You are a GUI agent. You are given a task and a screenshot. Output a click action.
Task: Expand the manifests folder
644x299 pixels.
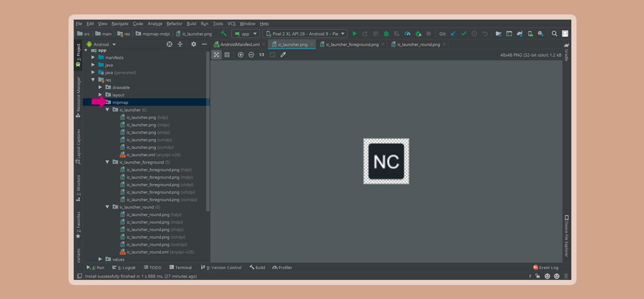click(93, 57)
